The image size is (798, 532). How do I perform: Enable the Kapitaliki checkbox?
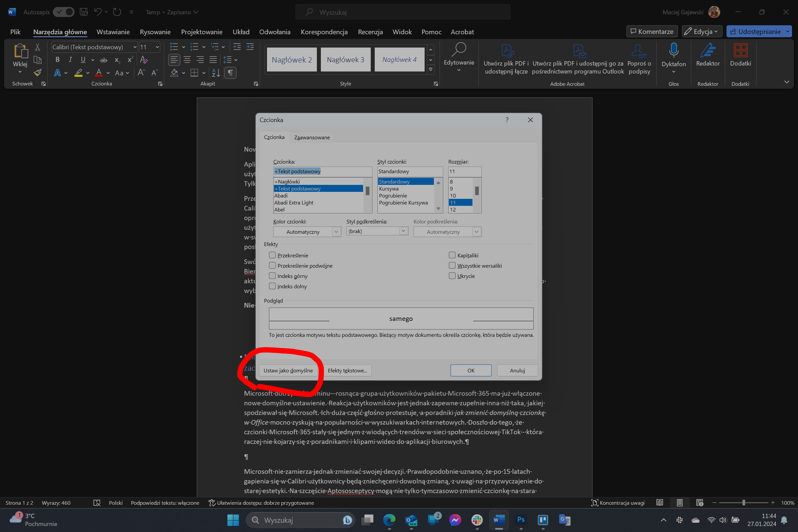452,255
